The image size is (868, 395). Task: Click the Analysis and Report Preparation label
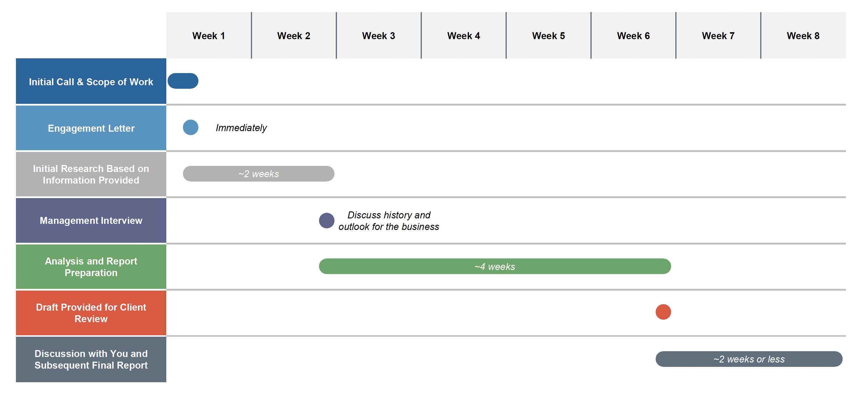pyautogui.click(x=91, y=267)
